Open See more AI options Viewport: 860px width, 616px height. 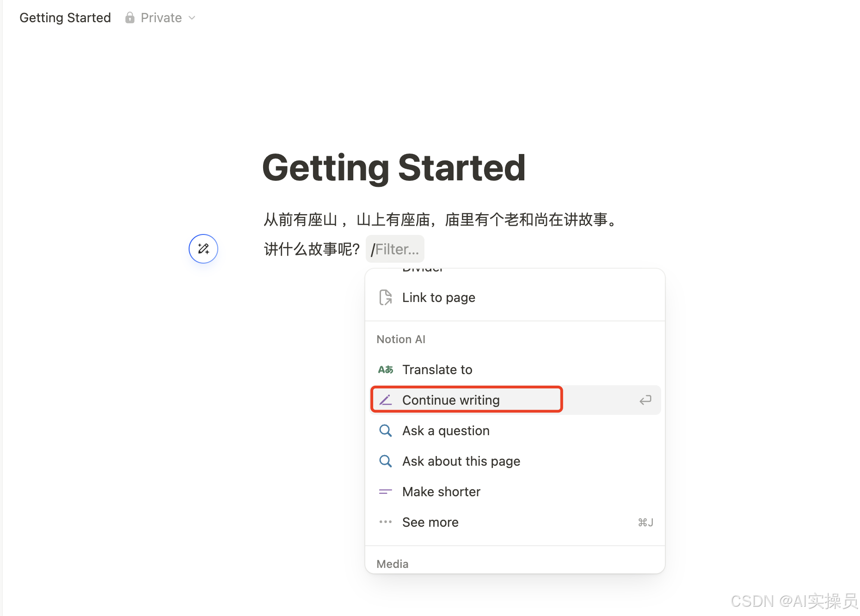point(515,522)
